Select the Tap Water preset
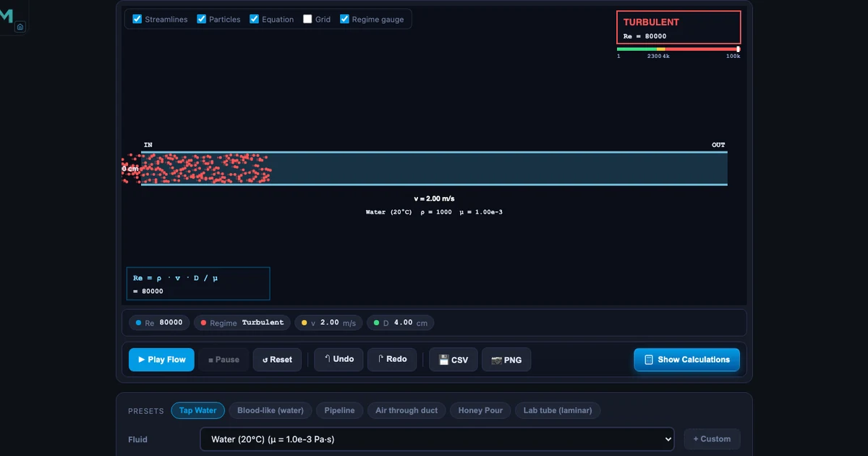The width and height of the screenshot is (868, 456). (x=197, y=410)
